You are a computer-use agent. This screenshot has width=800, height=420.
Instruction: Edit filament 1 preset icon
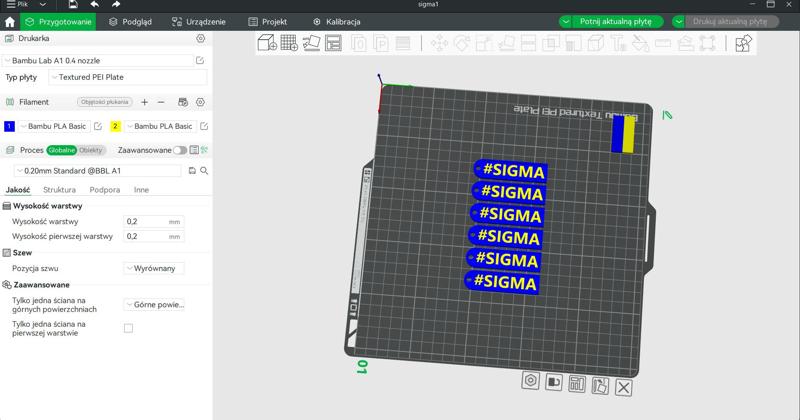98,126
